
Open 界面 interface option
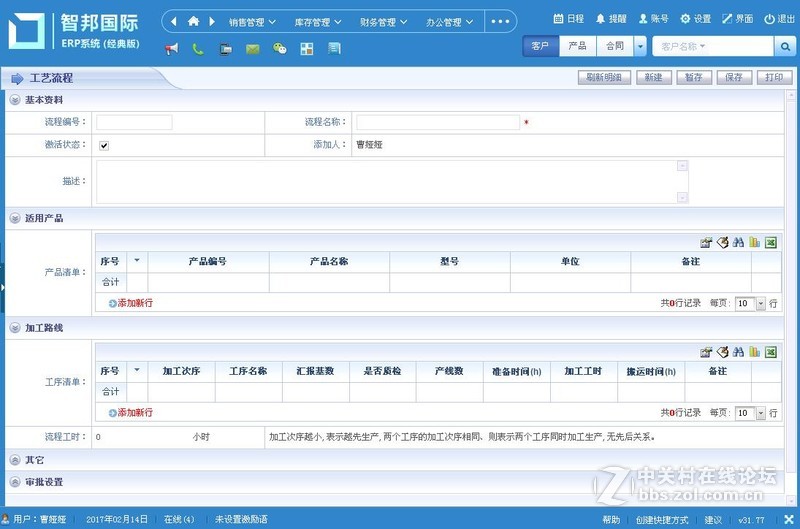tap(737, 19)
